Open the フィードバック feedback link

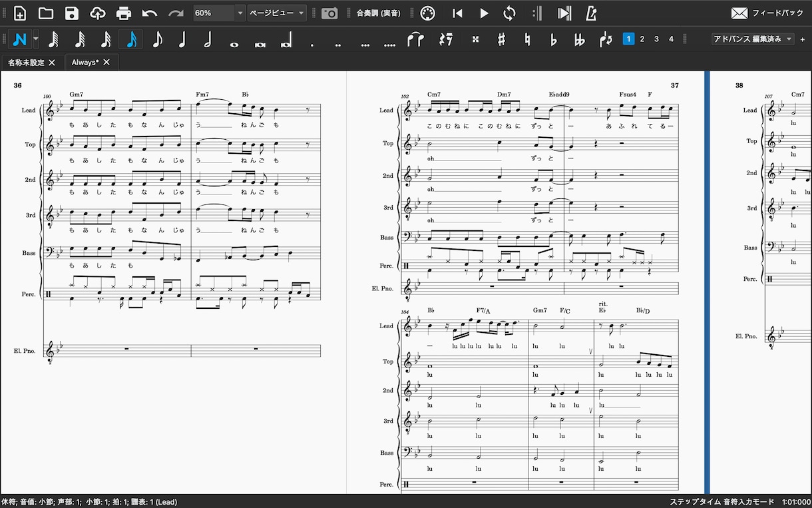coord(767,13)
